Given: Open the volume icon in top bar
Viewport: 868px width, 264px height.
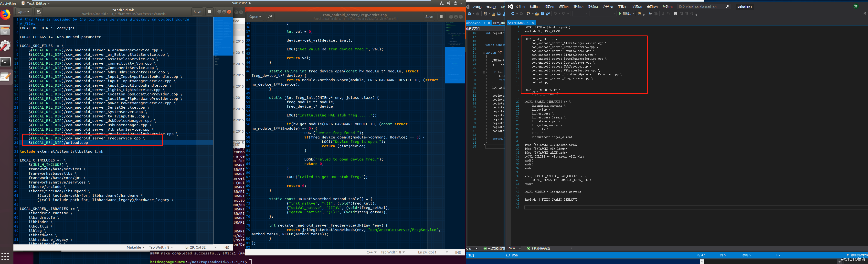Looking at the screenshot, I should pos(448,3).
